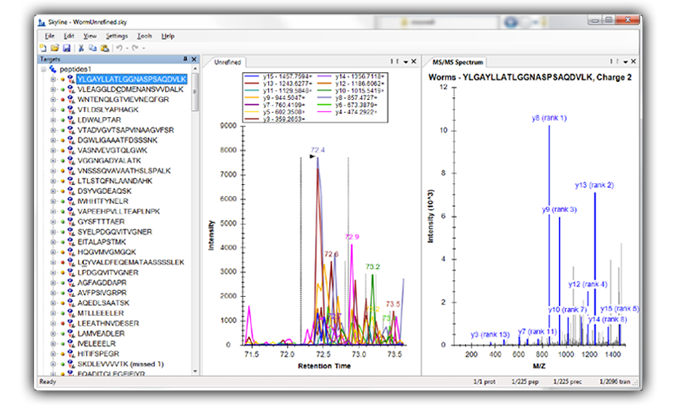The height and width of the screenshot is (410, 685).
Task: Select the peptide EITALAPSTMK
Action: pos(103,242)
